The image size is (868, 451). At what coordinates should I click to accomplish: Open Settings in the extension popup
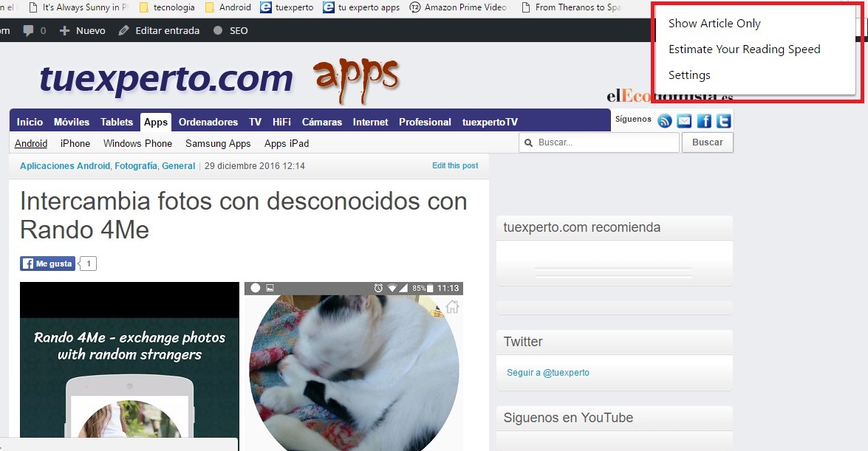click(x=689, y=75)
